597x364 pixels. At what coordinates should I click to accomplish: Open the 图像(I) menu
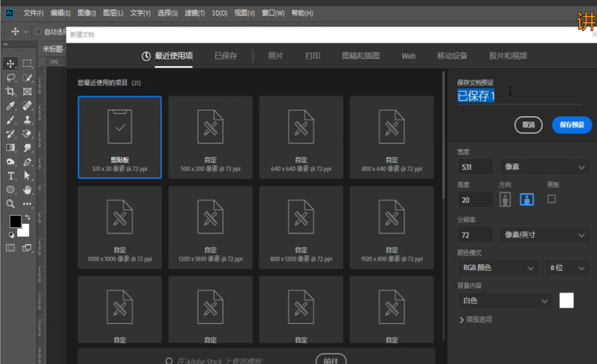pyautogui.click(x=87, y=13)
